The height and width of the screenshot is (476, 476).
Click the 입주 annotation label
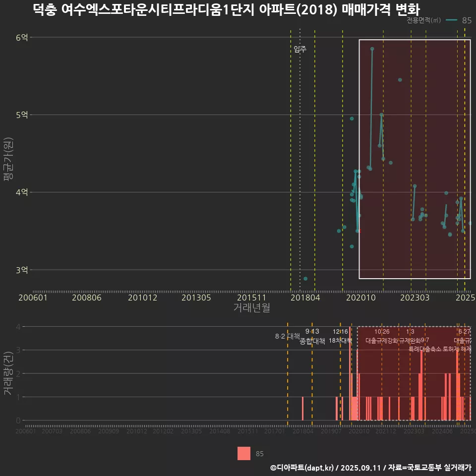coord(300,49)
